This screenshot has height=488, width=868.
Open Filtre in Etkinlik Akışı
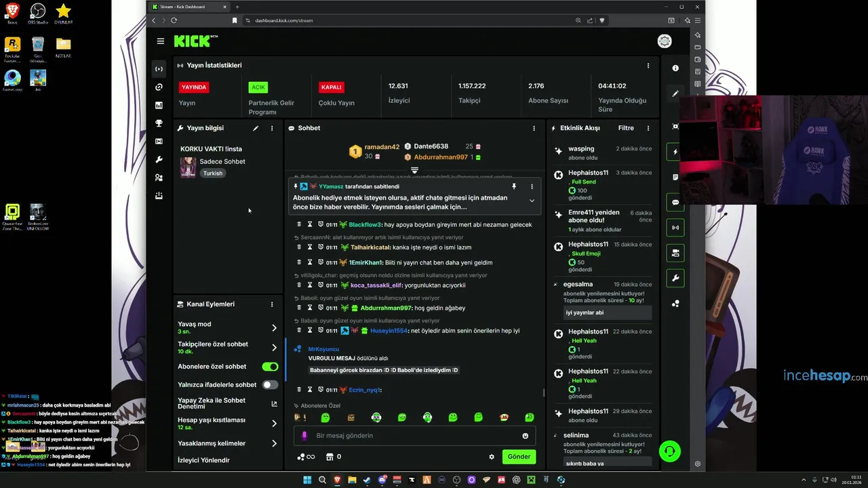tap(626, 128)
